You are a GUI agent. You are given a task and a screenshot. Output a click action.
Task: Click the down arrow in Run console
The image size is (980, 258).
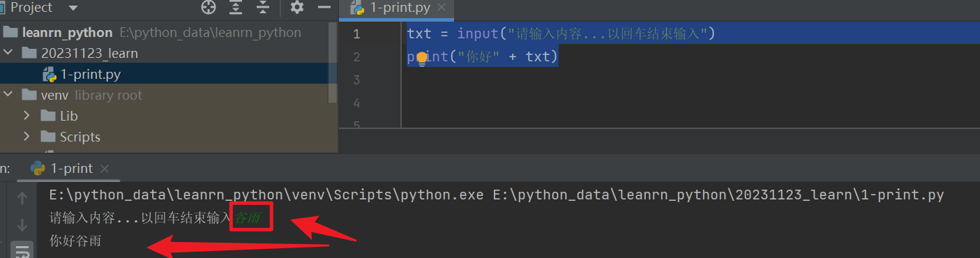pos(22,225)
